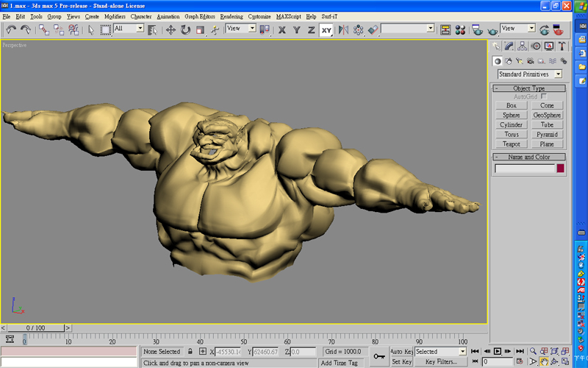Click the Zoom magnifier viewport control

pyautogui.click(x=533, y=351)
